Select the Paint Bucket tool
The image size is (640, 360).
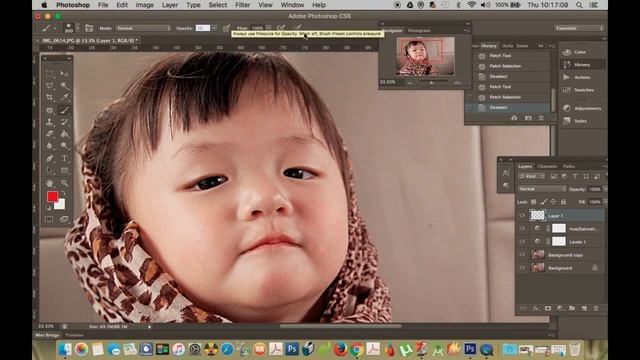pyautogui.click(x=64, y=133)
